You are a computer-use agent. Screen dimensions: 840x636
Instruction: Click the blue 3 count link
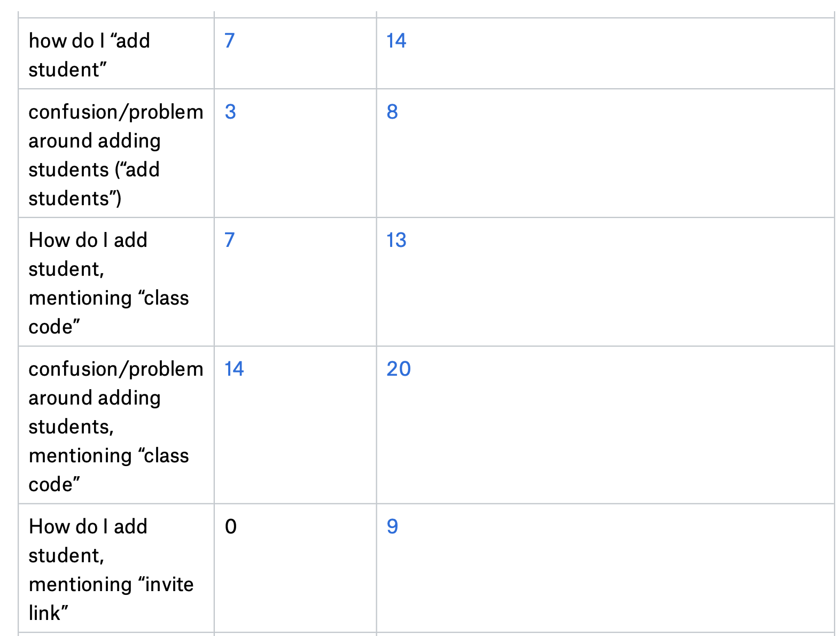[x=230, y=112]
